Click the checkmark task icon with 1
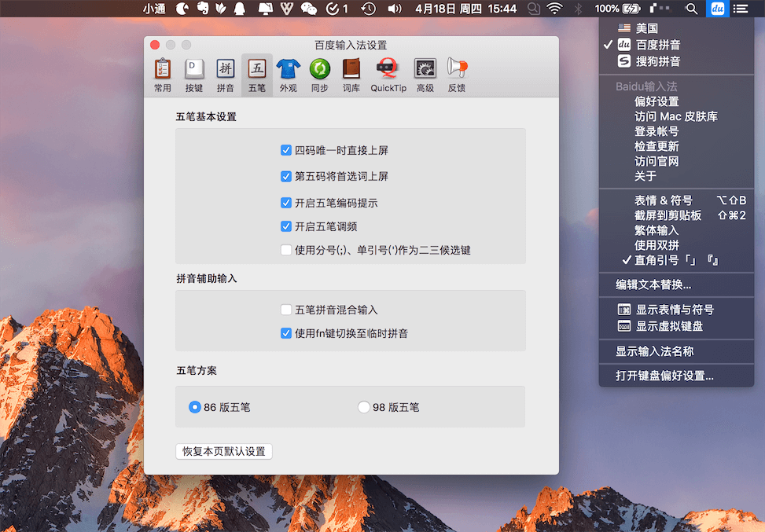This screenshot has height=532, width=765. 337,9
